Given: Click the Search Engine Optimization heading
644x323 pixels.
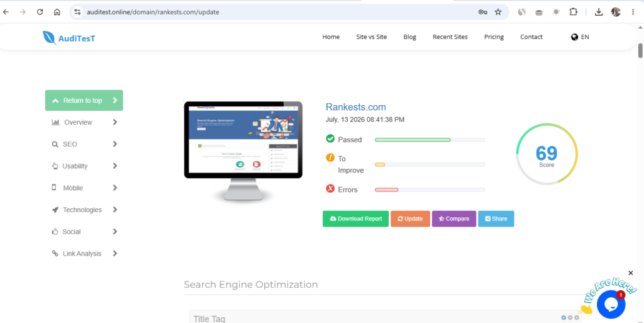Looking at the screenshot, I should tap(251, 285).
